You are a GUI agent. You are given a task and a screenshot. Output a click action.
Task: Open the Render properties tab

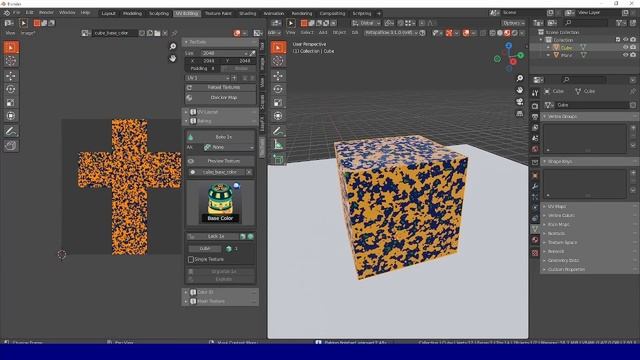tap(535, 107)
